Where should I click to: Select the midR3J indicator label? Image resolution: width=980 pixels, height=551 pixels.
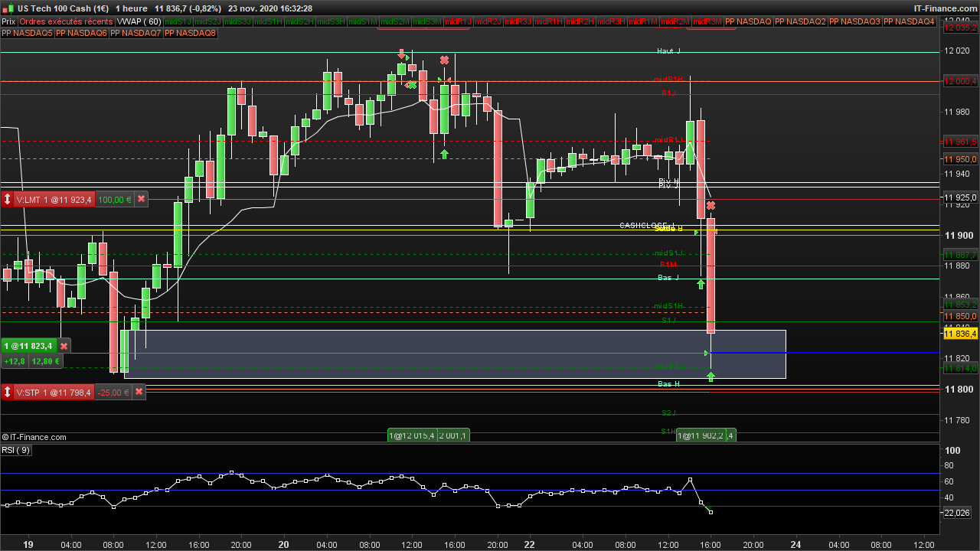518,21
